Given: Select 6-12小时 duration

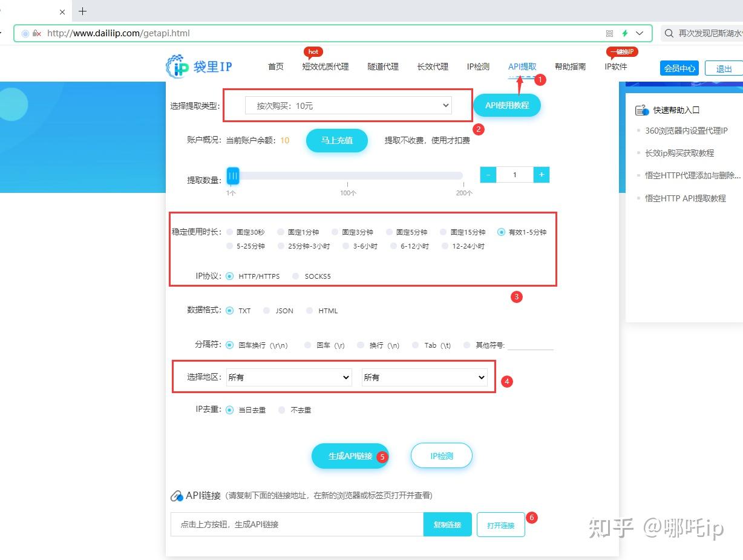Looking at the screenshot, I should pos(394,246).
